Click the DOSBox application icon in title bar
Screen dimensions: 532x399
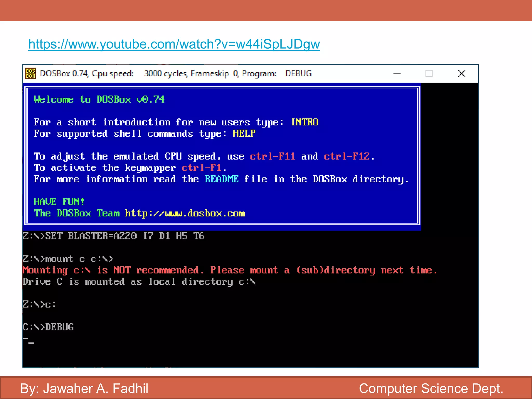[30, 74]
